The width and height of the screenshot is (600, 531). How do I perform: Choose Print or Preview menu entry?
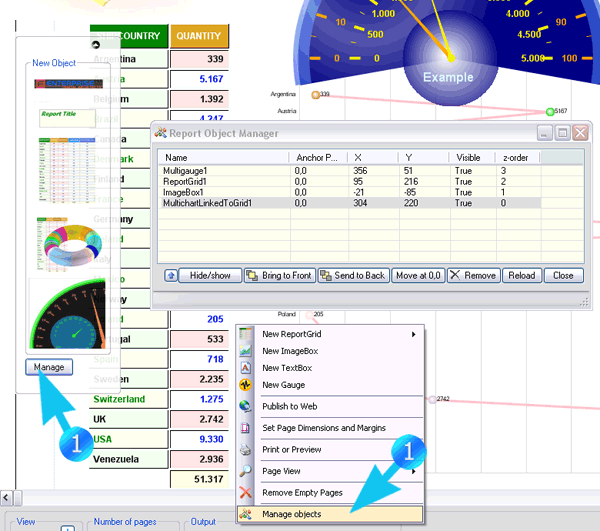tap(331, 450)
